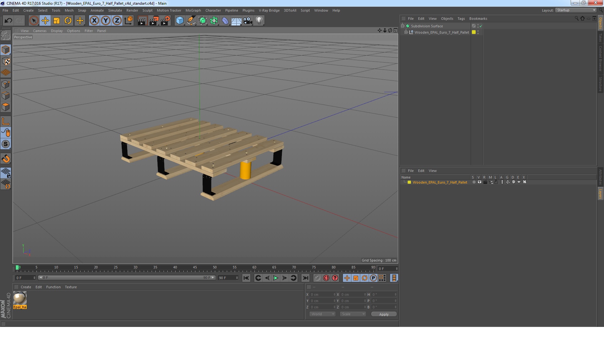Screen dimensions: 604x364
Task: Enable the Axis mode tool
Action: (x=6, y=121)
